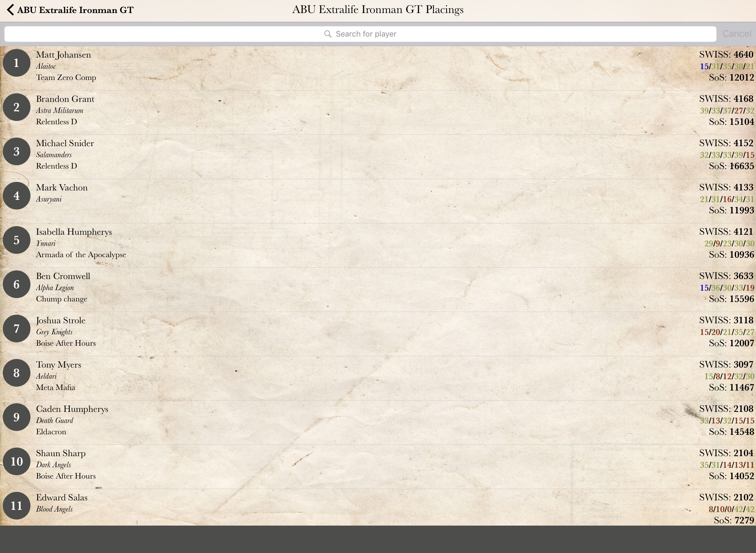This screenshot has height=553, width=756.
Task: Click Team Zero Comp team name
Action: 66,78
